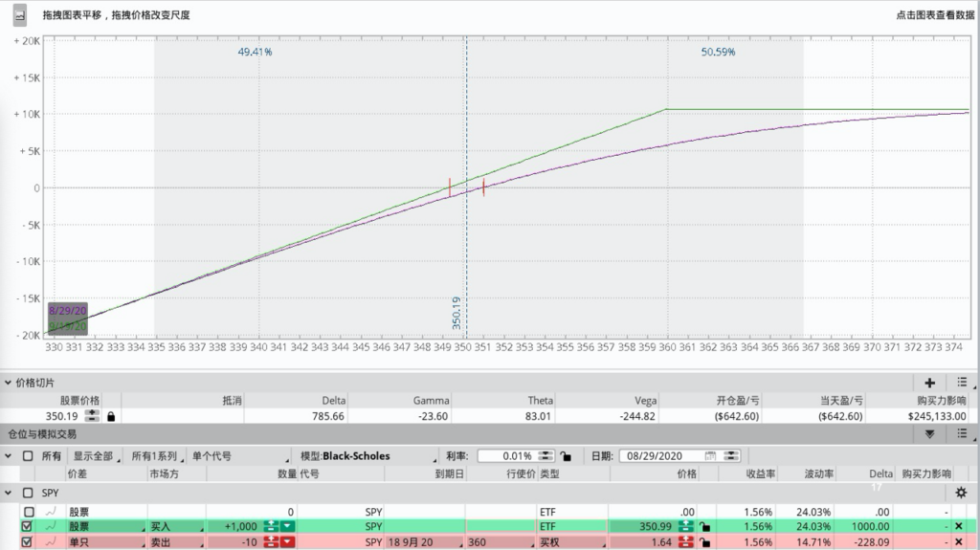Open the SPY group settings gear
The image size is (980, 550).
[x=961, y=492]
